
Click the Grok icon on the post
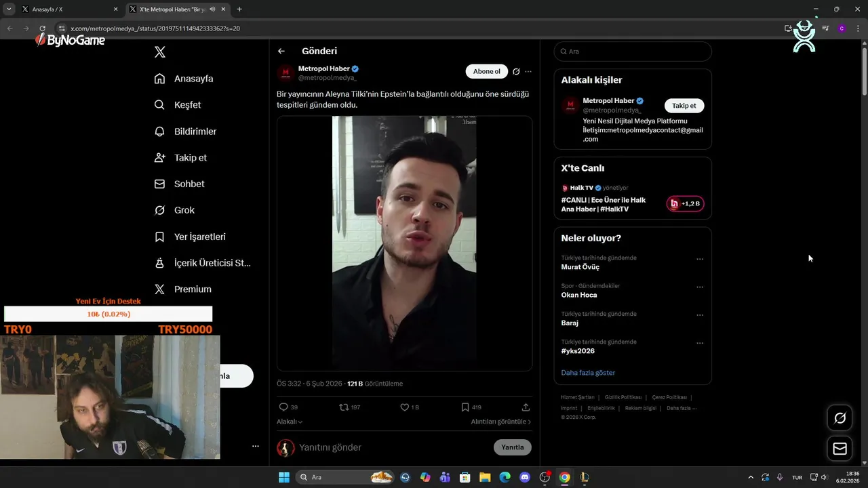click(x=516, y=71)
